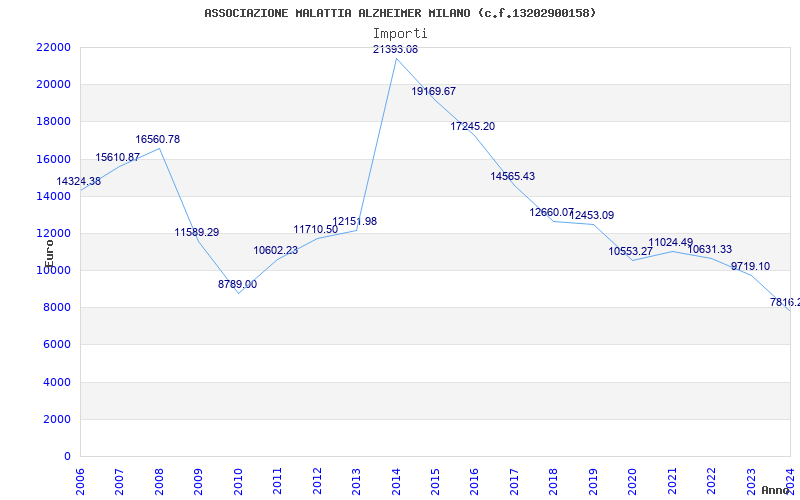Viewport: 800px width, 500px height.
Task: Click the x-axis year 2006
Action: [81, 480]
